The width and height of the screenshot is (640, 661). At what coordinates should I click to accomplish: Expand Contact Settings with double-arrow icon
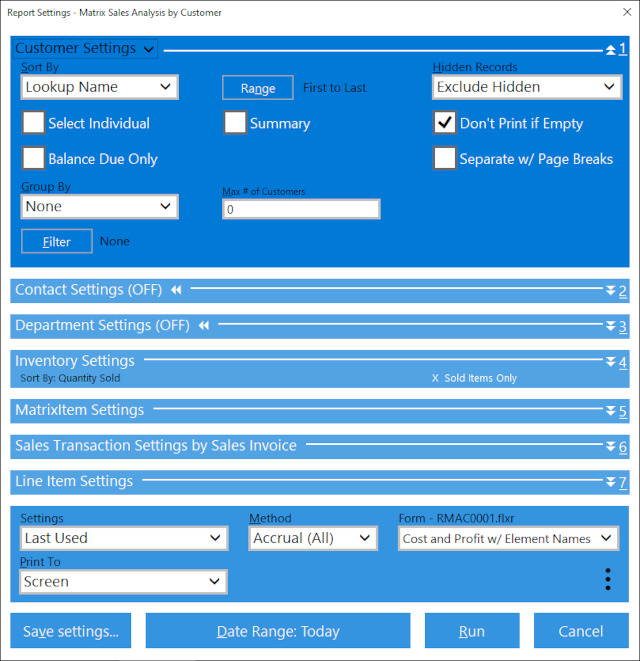point(611,291)
